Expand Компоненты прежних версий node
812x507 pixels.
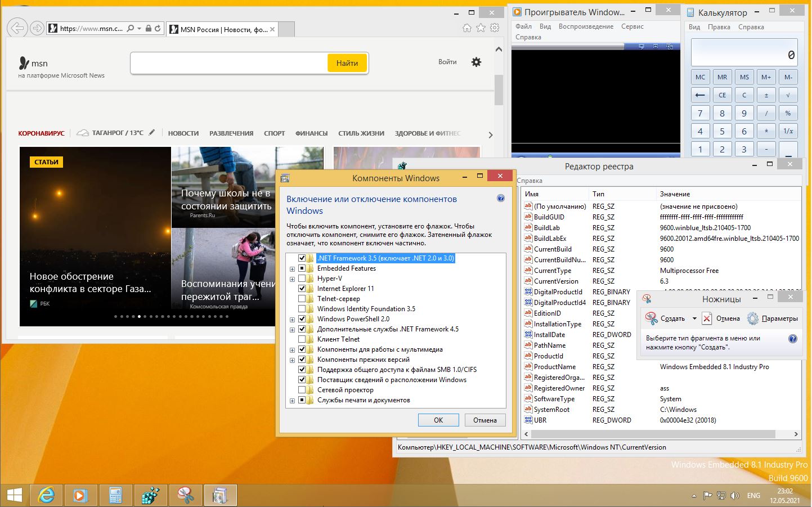[292, 360]
